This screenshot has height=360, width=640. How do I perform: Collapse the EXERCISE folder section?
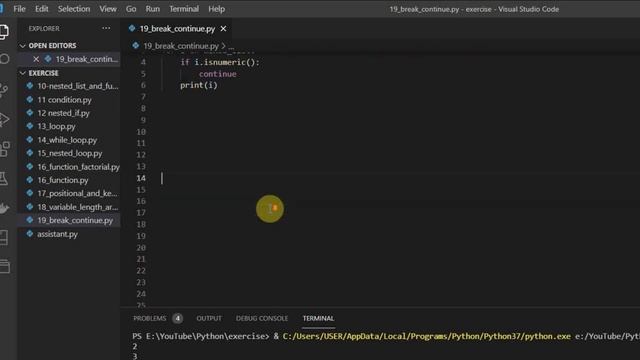coord(22,73)
